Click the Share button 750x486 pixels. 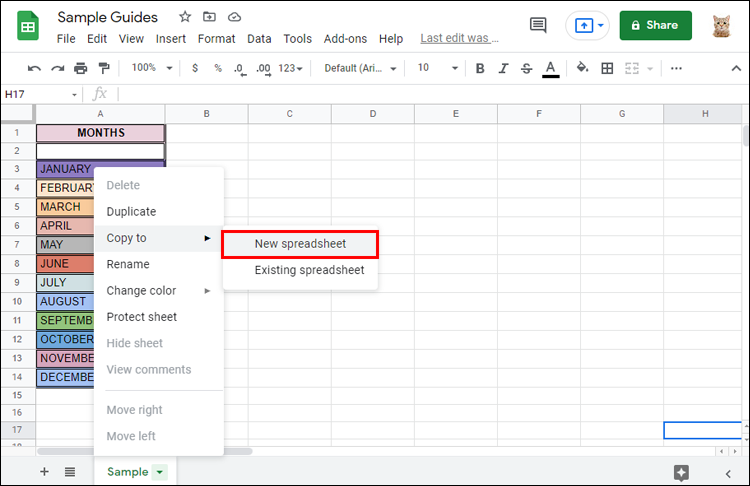[655, 25]
